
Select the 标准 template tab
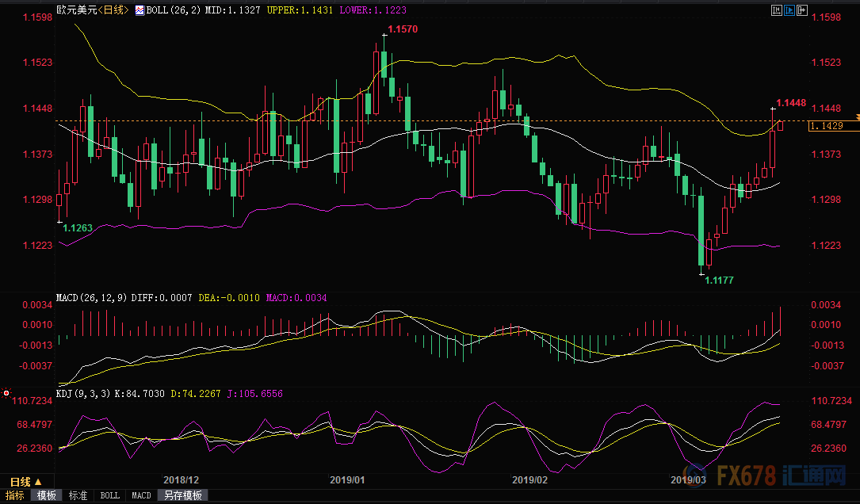(78, 495)
